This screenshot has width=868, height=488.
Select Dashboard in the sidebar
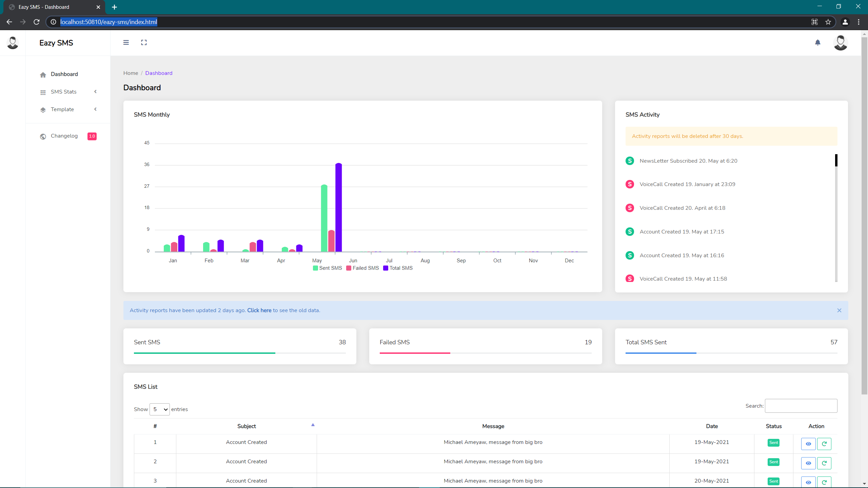64,74
